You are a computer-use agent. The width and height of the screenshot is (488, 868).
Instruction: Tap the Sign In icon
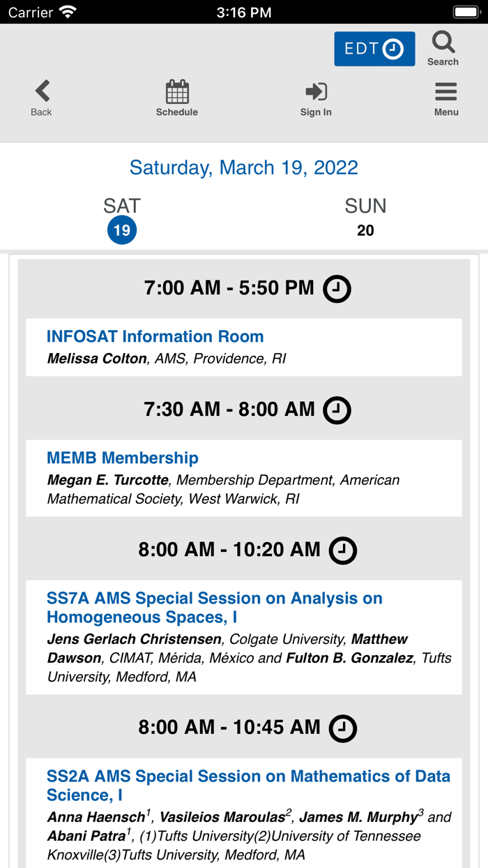tap(316, 91)
